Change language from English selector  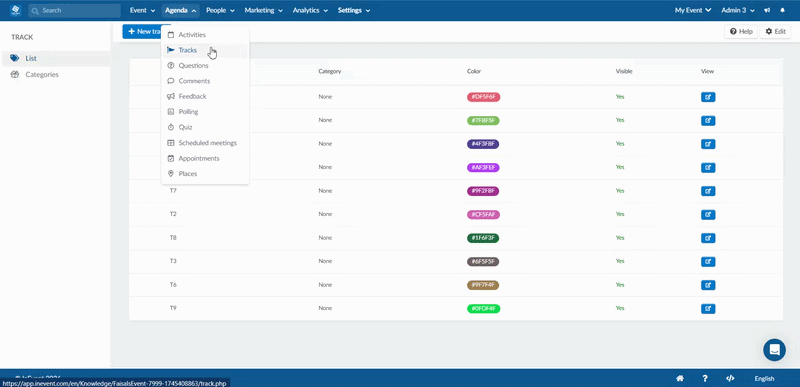(x=764, y=378)
